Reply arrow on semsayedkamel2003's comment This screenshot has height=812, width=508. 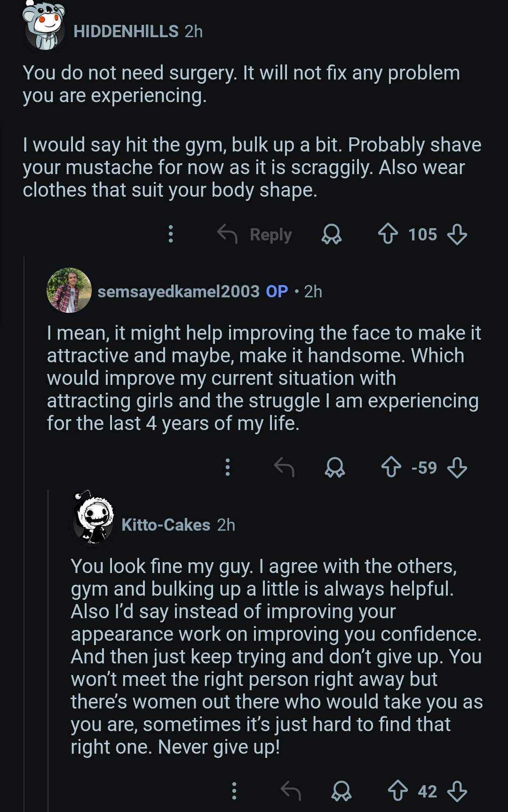pyautogui.click(x=284, y=467)
